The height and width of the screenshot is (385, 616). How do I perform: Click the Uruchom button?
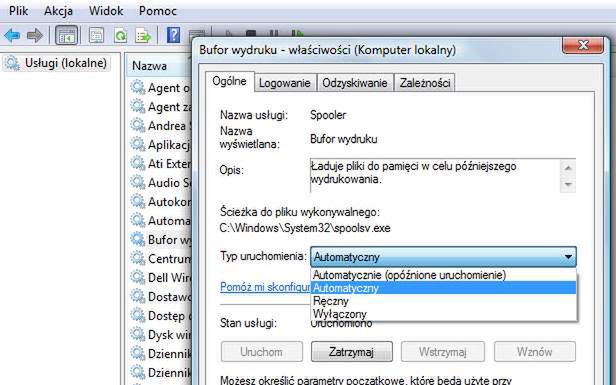[262, 351]
